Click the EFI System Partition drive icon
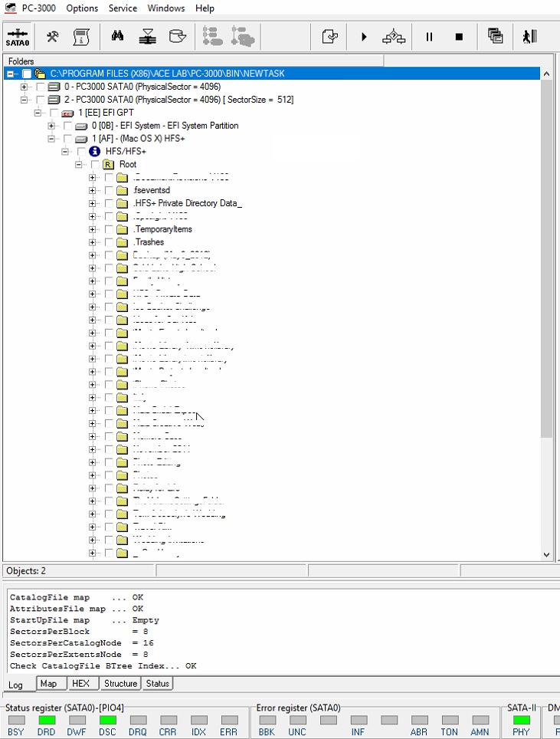Screen dimensions: 560x739 81,126
